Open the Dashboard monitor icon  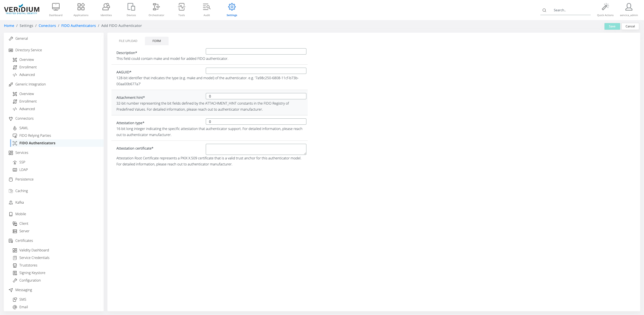(x=56, y=7)
